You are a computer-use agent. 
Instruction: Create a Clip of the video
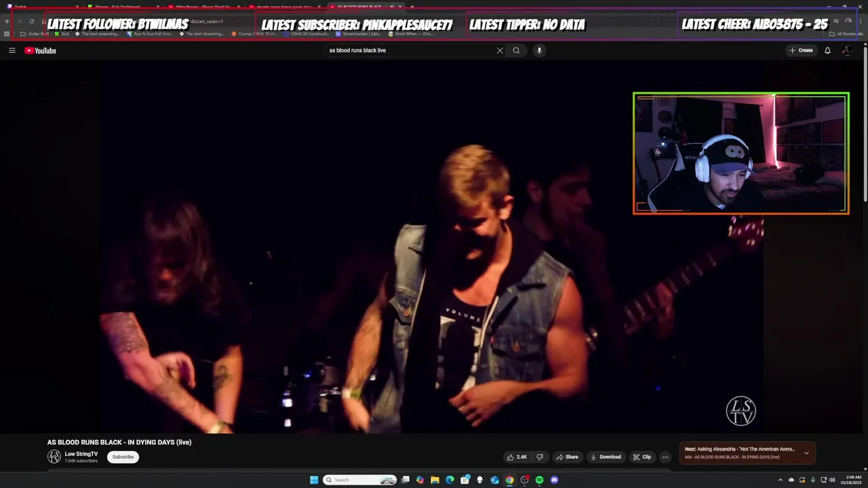[642, 457]
